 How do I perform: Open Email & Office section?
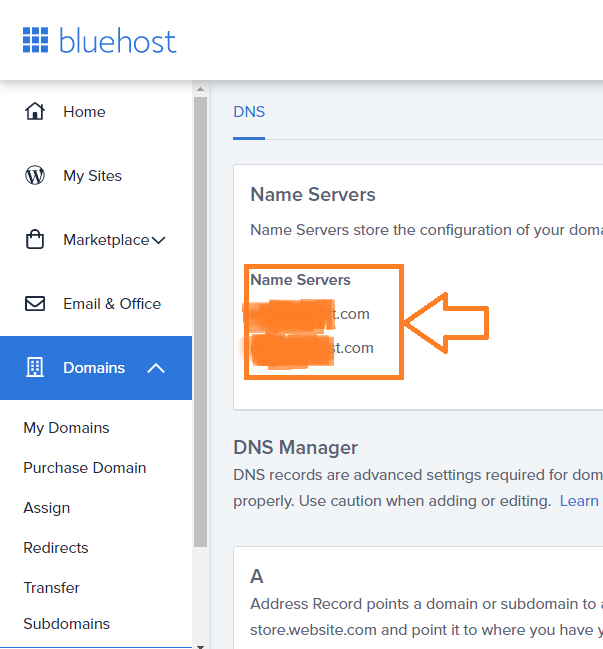(x=112, y=304)
